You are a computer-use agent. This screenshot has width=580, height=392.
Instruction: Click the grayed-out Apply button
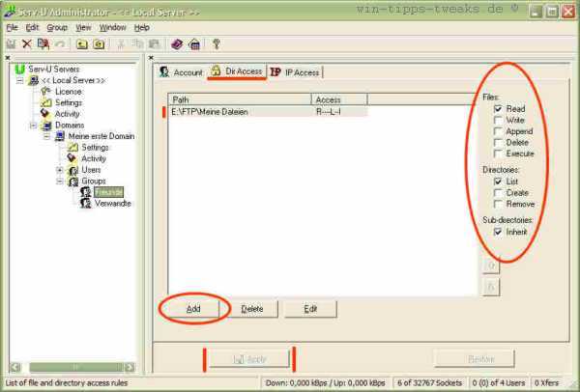click(249, 359)
